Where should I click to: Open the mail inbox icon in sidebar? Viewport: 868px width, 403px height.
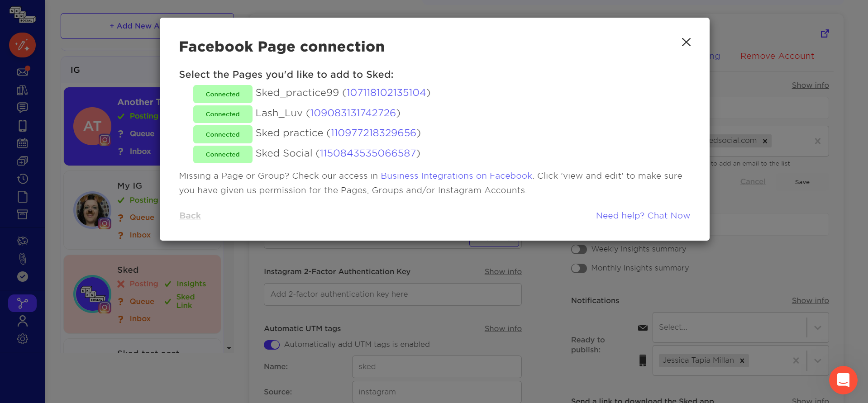click(x=22, y=71)
